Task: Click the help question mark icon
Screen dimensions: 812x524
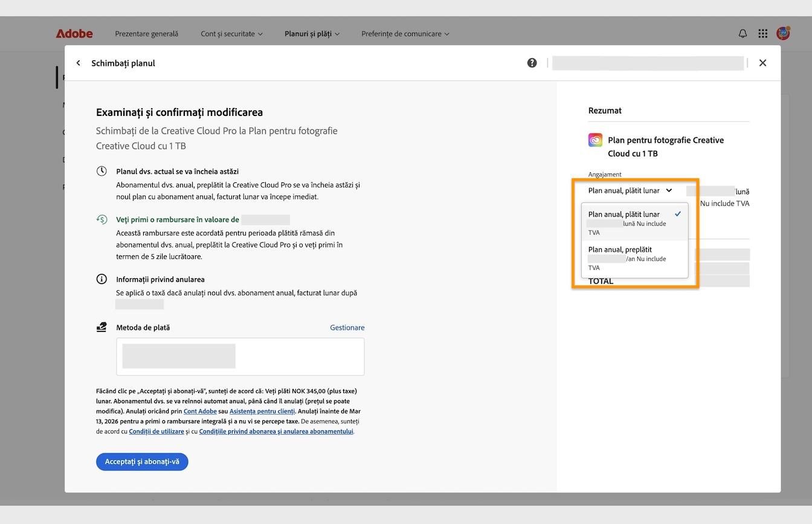Action: pyautogui.click(x=532, y=63)
